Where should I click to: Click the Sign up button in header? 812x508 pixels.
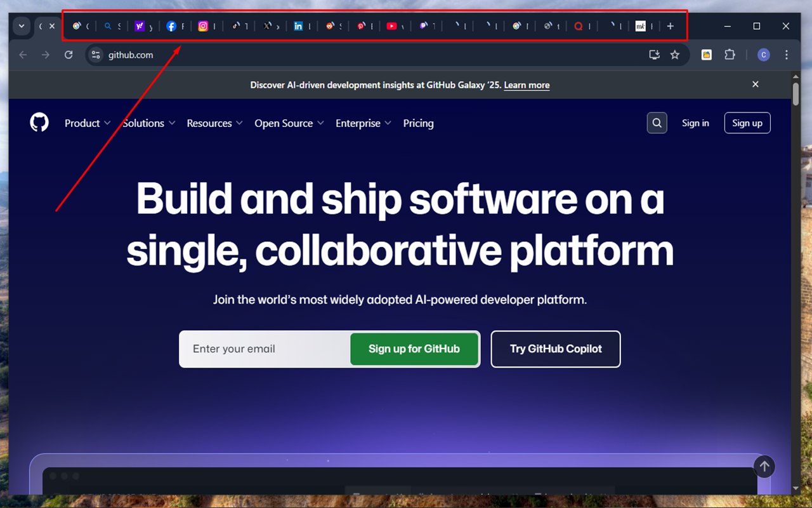point(747,123)
